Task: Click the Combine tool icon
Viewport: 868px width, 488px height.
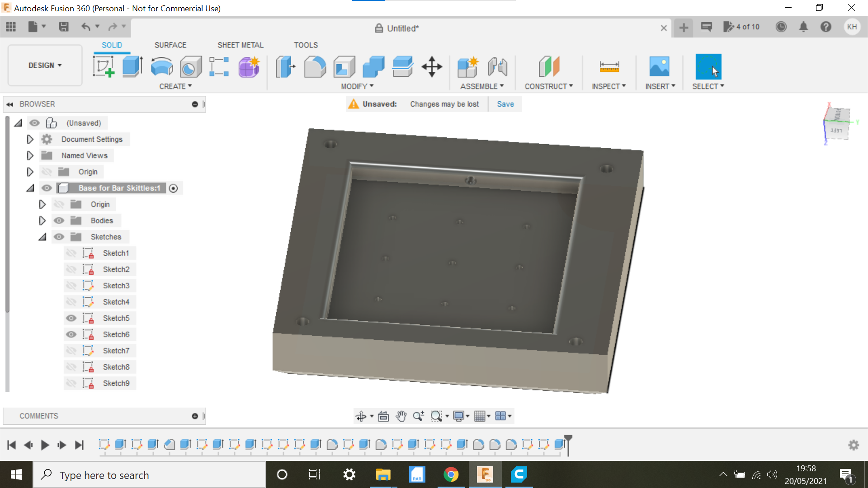Action: [x=374, y=67]
